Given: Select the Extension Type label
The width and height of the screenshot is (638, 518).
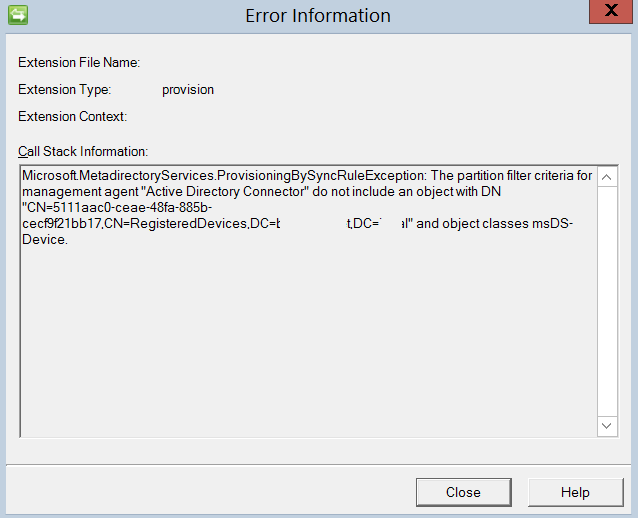Looking at the screenshot, I should click(x=64, y=90).
